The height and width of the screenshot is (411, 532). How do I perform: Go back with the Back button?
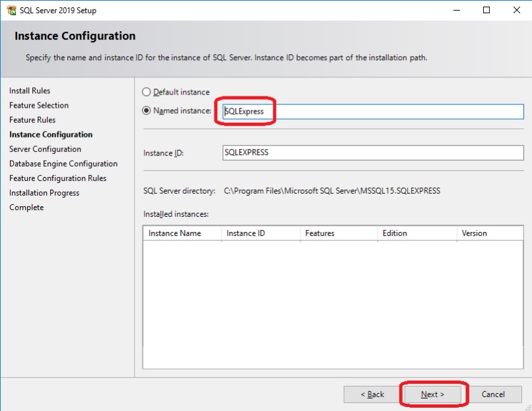pyautogui.click(x=372, y=394)
